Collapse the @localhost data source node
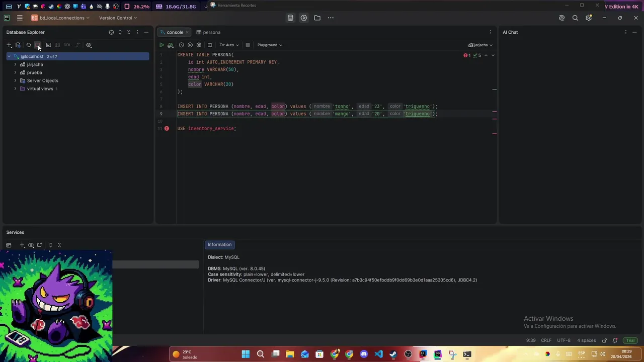Screen dimensions: 644x362 pos(9,56)
